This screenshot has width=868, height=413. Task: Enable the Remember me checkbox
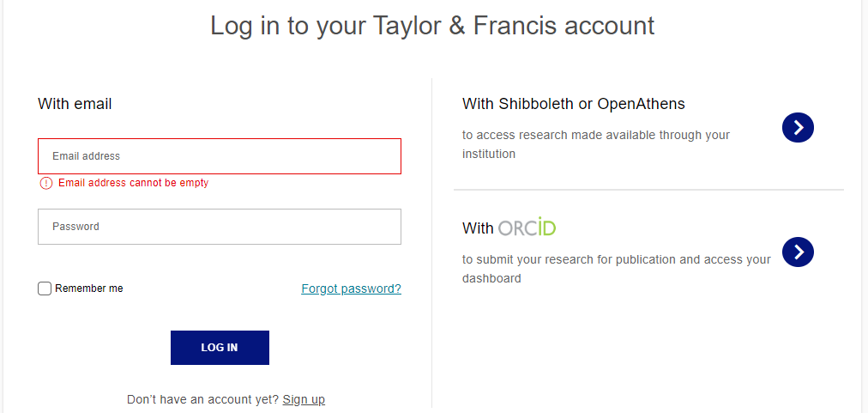coord(45,288)
